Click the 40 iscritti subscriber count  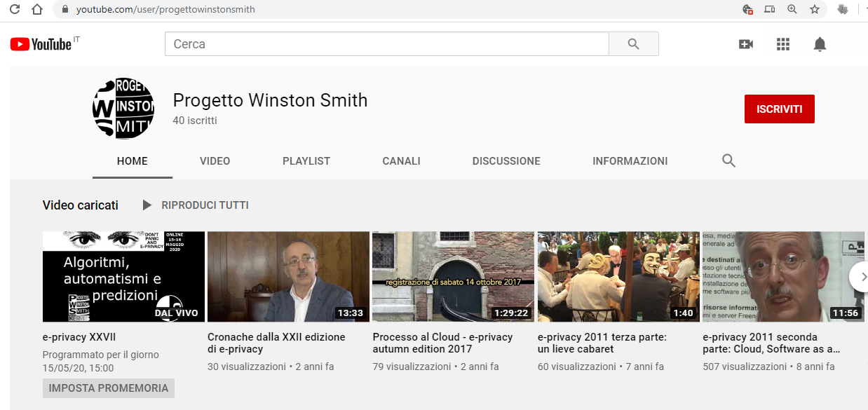coord(195,121)
